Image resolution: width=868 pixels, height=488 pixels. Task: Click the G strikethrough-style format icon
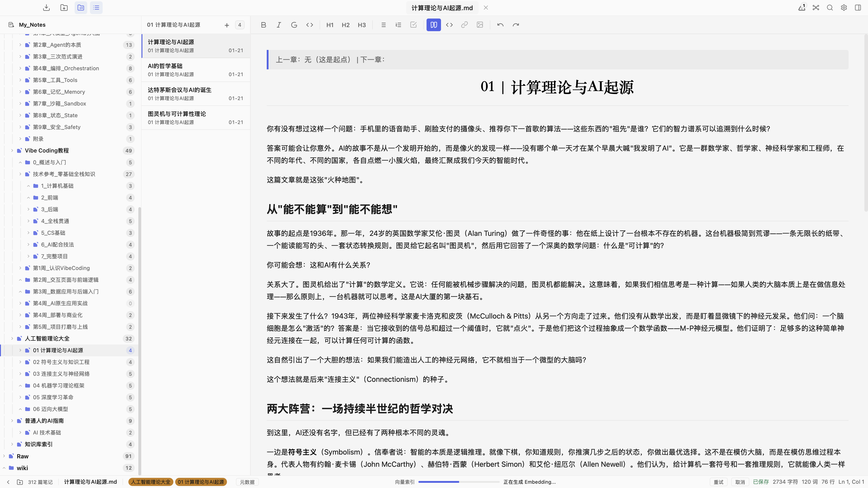point(294,25)
